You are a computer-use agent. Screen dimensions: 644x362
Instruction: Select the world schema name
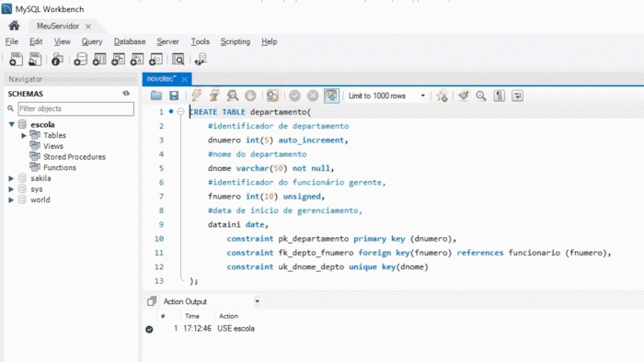tap(40, 199)
